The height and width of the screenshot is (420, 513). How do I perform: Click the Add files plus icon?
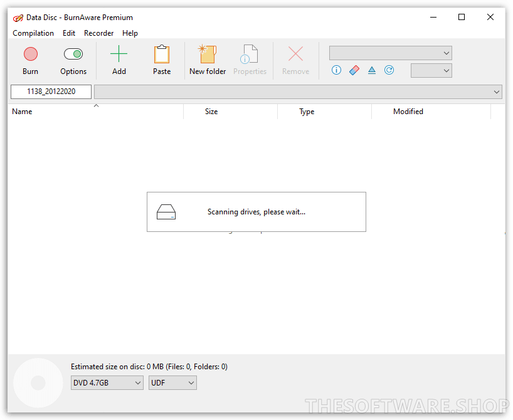tap(119, 55)
